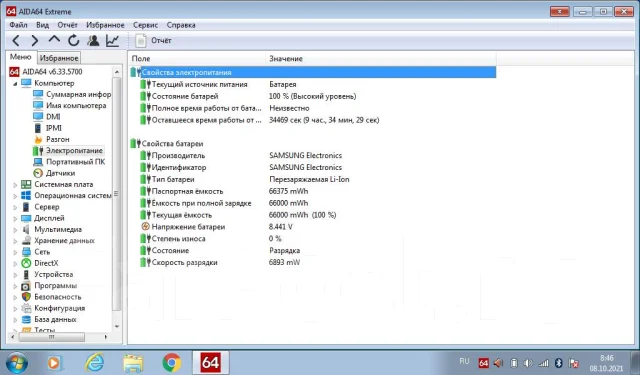Screen dimensions: 640x375
Task: Open the Сервис menu
Action: tap(145, 25)
